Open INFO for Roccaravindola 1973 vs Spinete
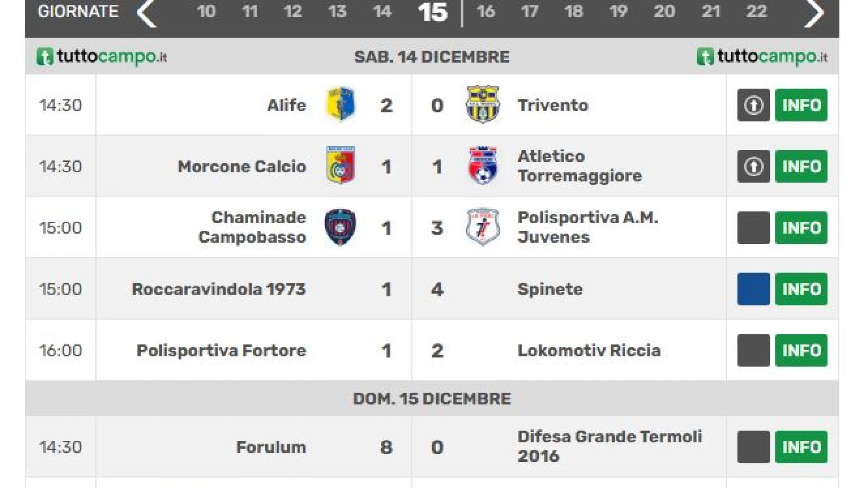The width and height of the screenshot is (868, 488). (x=801, y=289)
